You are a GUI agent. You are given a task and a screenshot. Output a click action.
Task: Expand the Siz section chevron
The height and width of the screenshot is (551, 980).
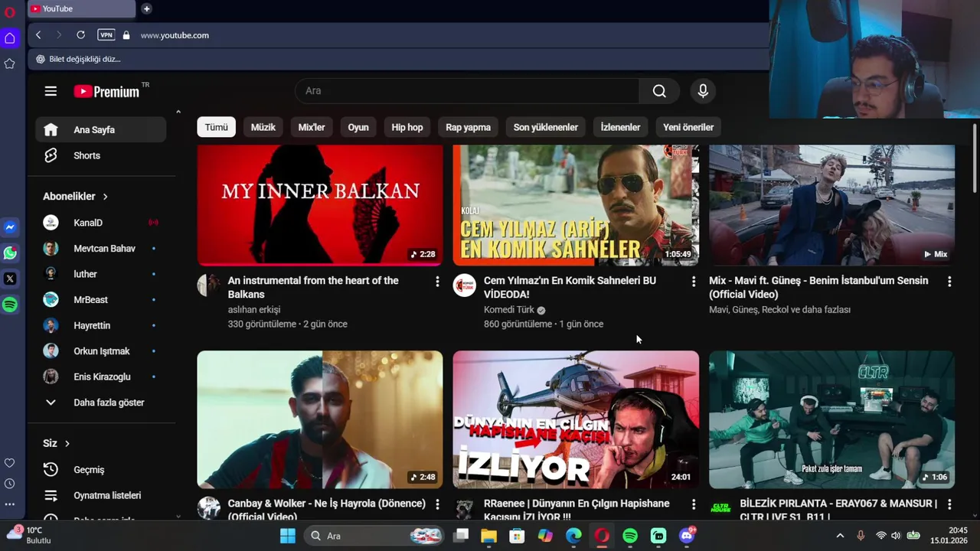[x=67, y=443]
